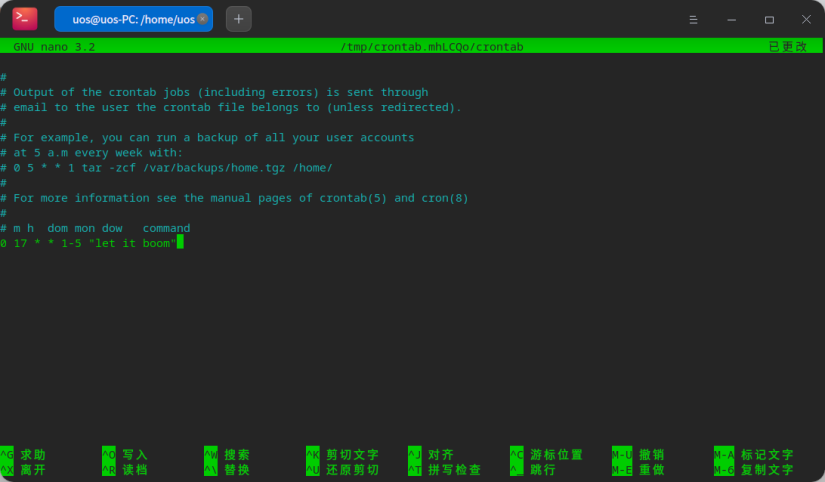The width and height of the screenshot is (825, 482).
Task: Click the ^G 求助 help shortcut
Action: coord(24,454)
